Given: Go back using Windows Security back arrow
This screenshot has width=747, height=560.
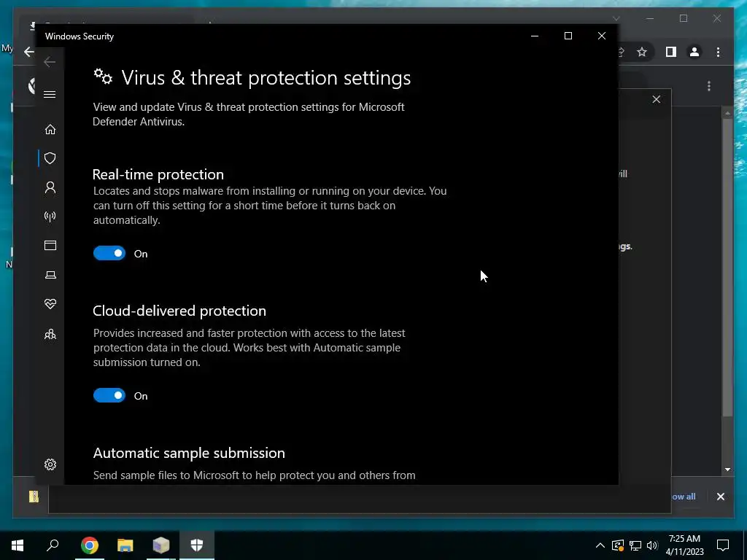Looking at the screenshot, I should (50, 62).
